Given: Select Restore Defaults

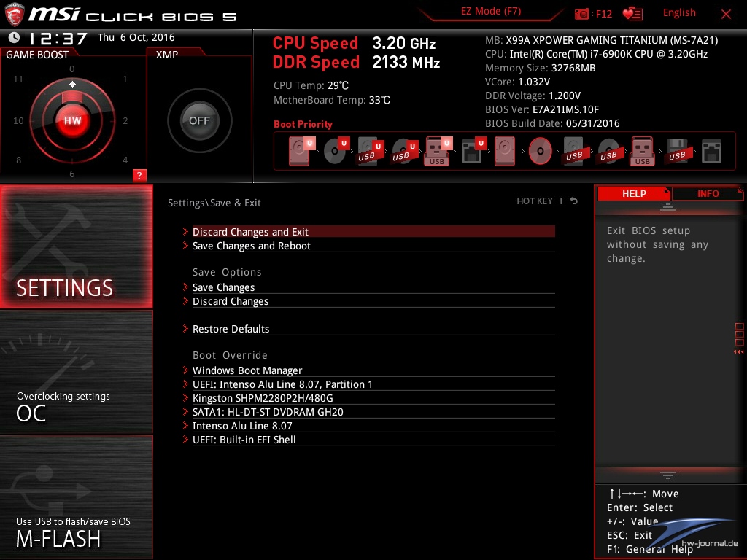Looking at the screenshot, I should click(x=373, y=329).
